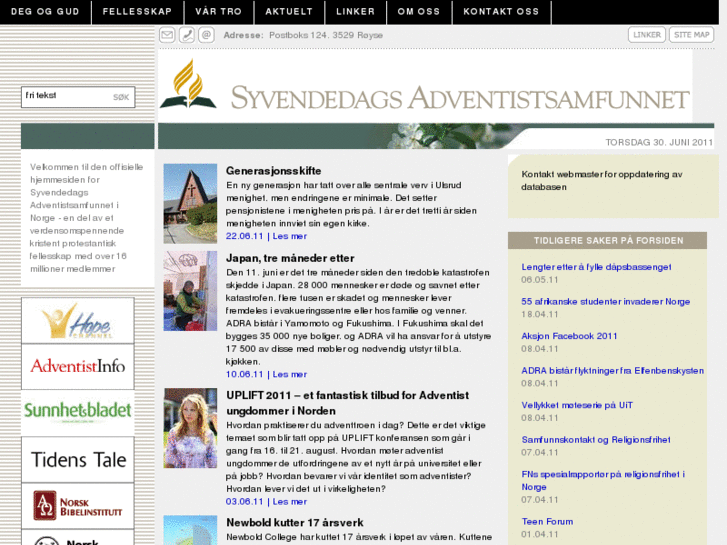Open Aksjon Facebook 2011 link
This screenshot has height=545, width=727.
[x=569, y=336]
